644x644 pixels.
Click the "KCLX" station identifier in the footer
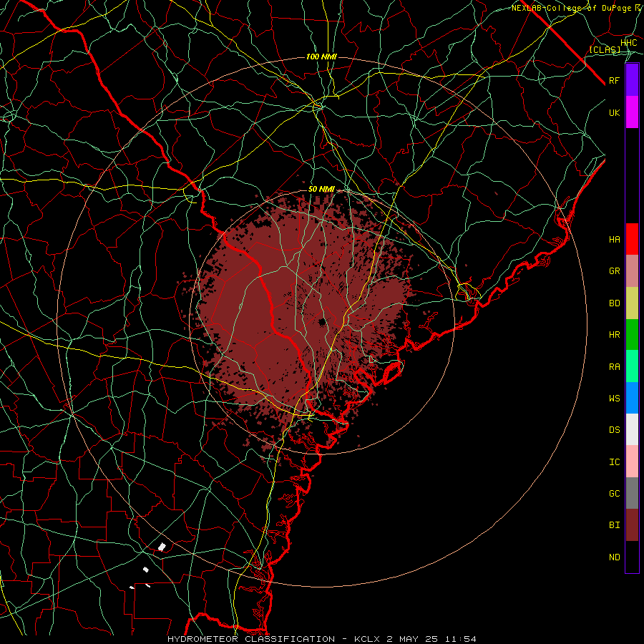[367, 639]
